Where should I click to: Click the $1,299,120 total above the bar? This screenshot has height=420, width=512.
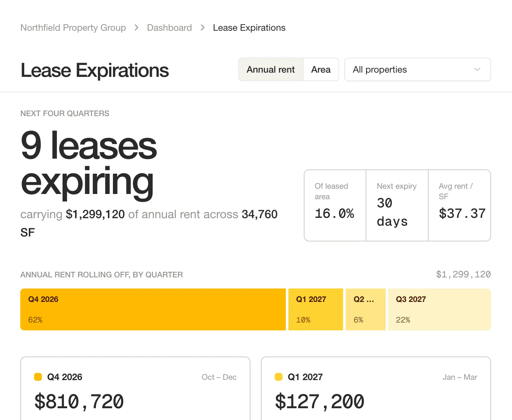(463, 274)
